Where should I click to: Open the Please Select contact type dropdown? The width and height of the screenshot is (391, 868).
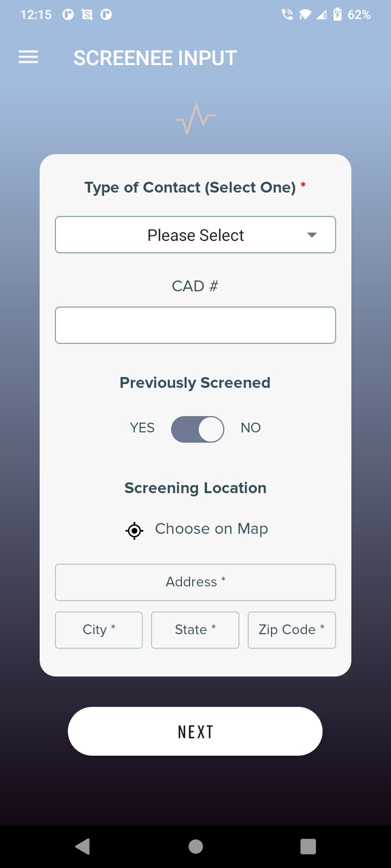click(195, 235)
